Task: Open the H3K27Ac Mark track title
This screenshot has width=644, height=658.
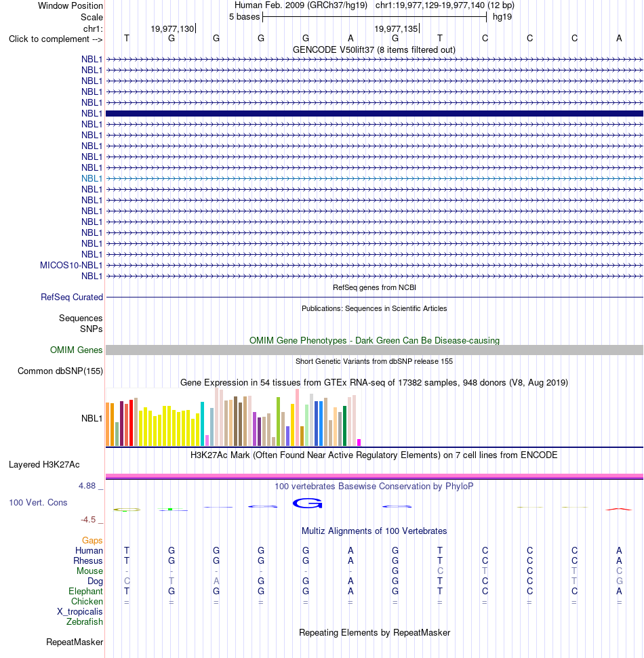Action: [x=374, y=455]
